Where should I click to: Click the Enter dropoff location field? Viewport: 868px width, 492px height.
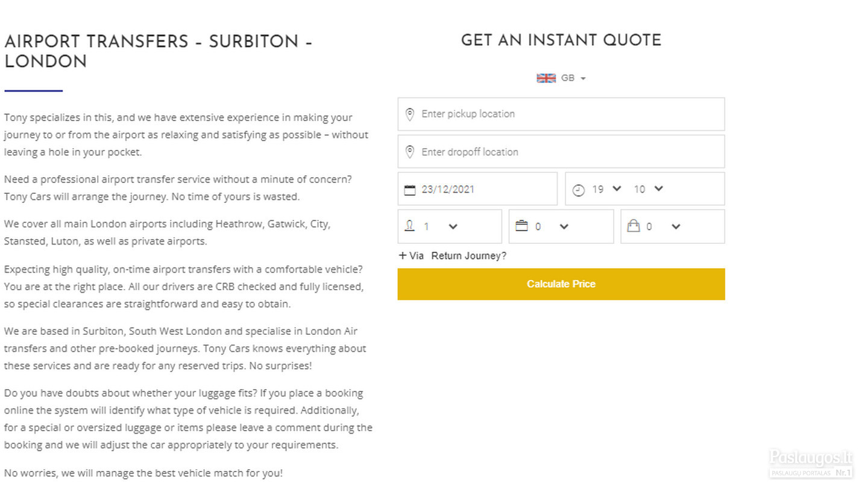[561, 151]
